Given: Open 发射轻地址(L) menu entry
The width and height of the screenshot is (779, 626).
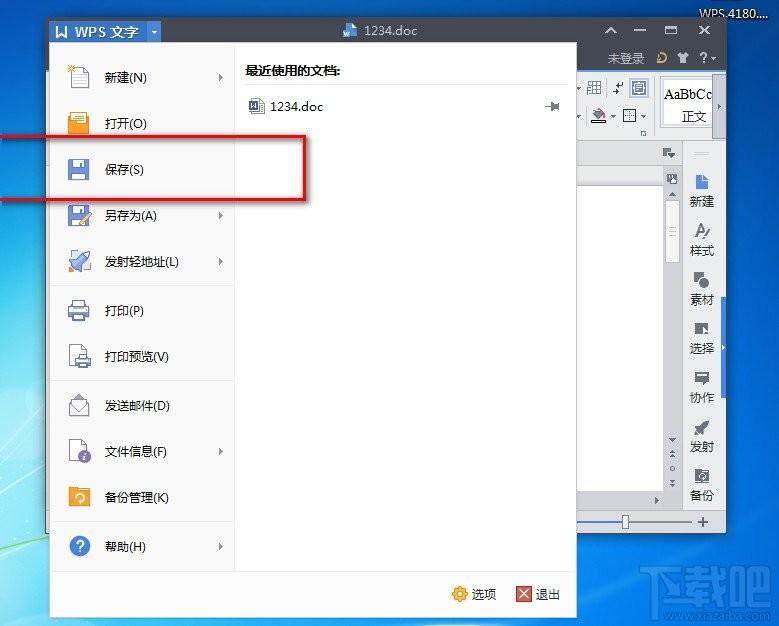Looking at the screenshot, I should [142, 261].
